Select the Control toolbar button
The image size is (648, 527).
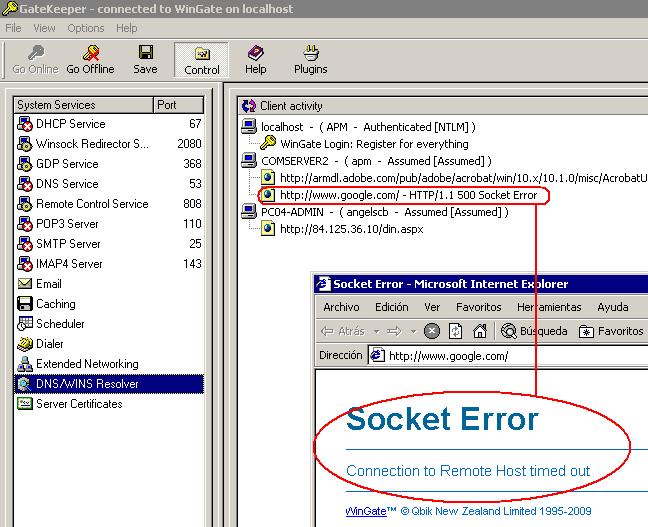(201, 60)
